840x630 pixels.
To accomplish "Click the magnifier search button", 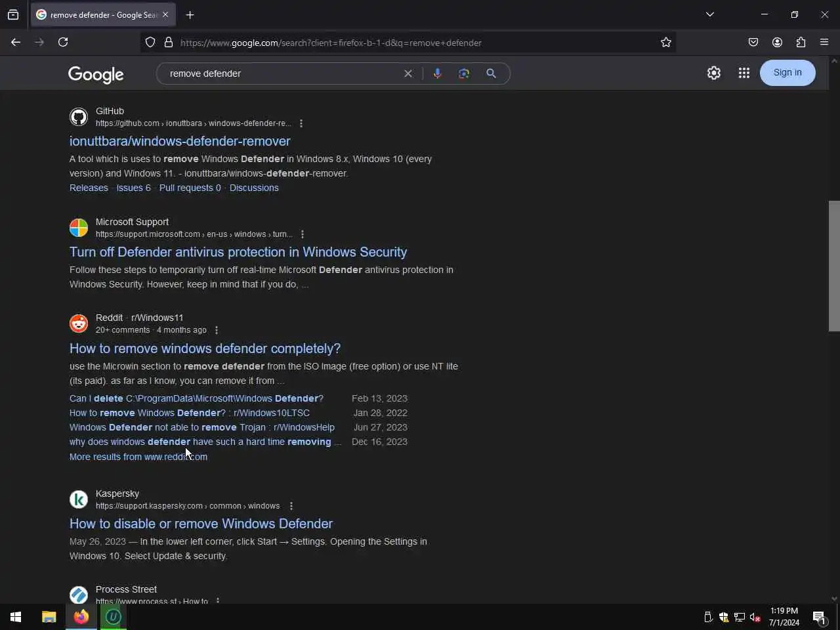I will point(491,73).
